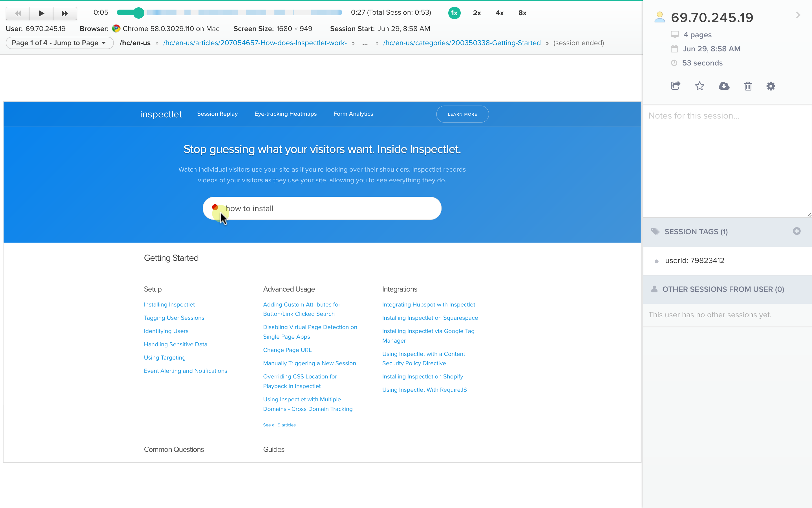This screenshot has height=508, width=812.
Task: Open Handling Sensitive Data article
Action: 175,344
